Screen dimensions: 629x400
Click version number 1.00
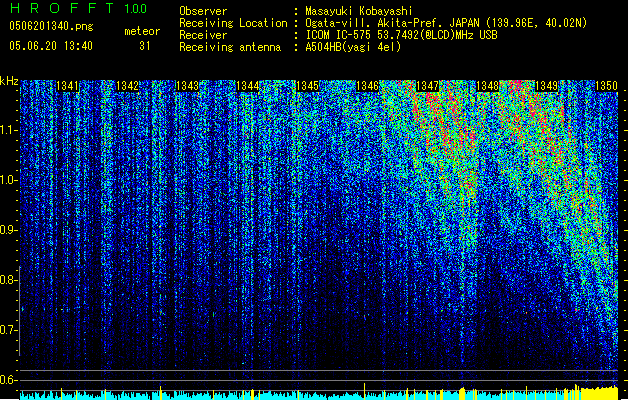135,8
